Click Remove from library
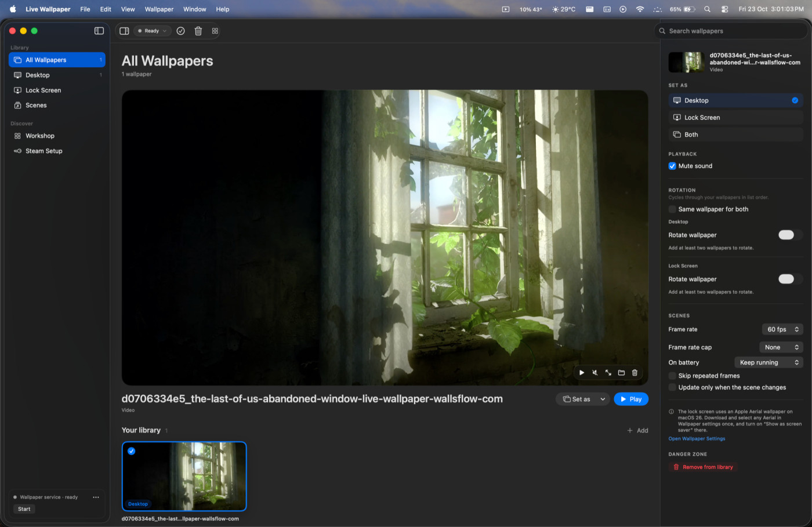This screenshot has width=812, height=527. pos(703,467)
